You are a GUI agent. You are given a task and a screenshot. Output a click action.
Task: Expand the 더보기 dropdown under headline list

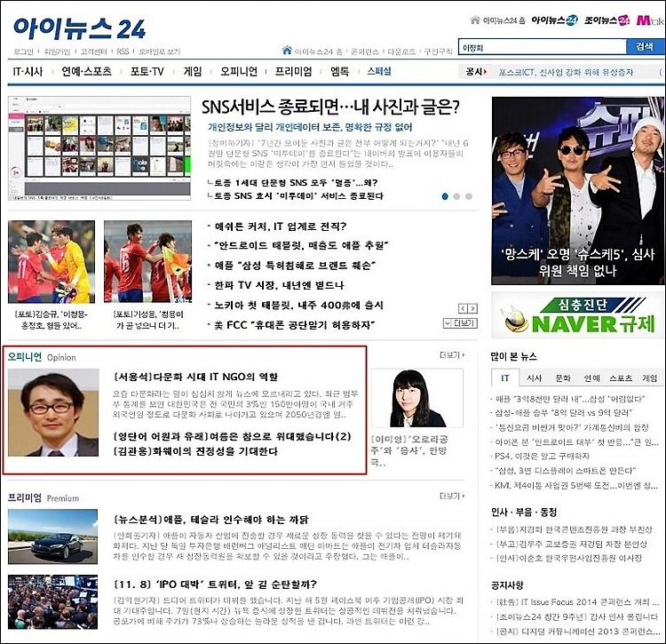click(460, 323)
